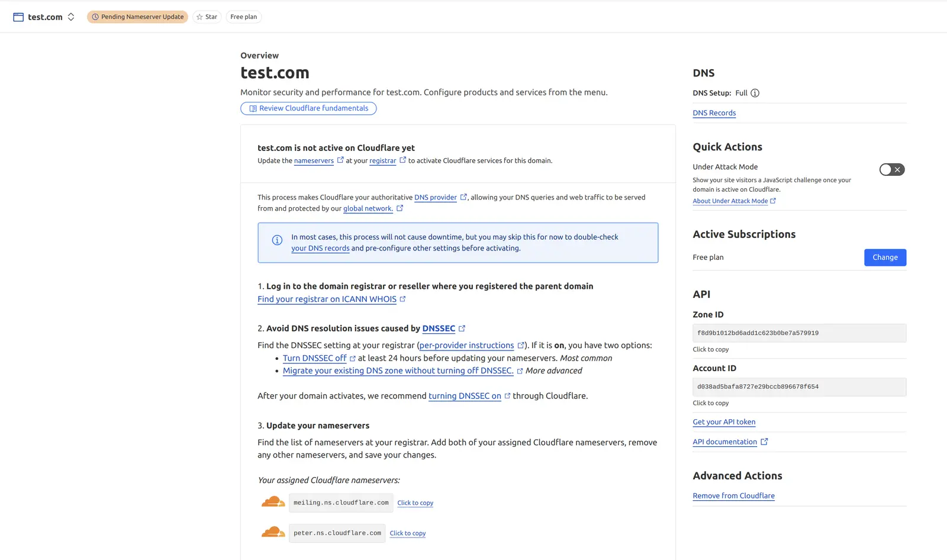Star the test.com domain
Screen dimensions: 947x560
click(x=207, y=17)
